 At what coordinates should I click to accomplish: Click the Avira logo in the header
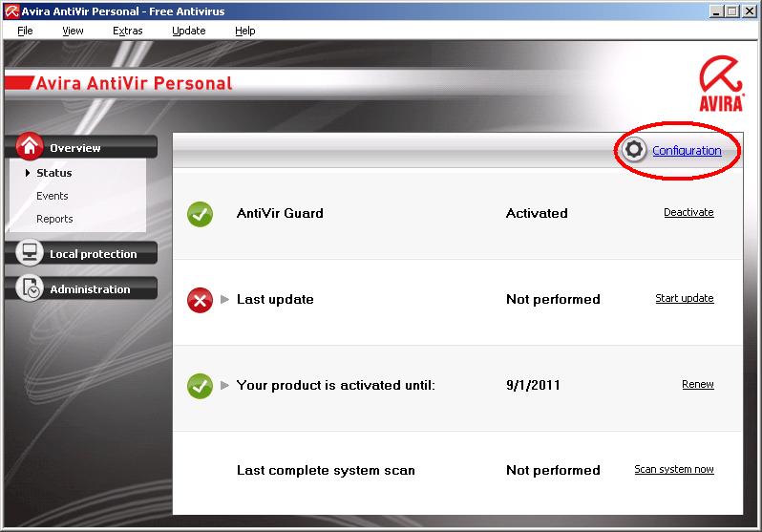coord(721,84)
